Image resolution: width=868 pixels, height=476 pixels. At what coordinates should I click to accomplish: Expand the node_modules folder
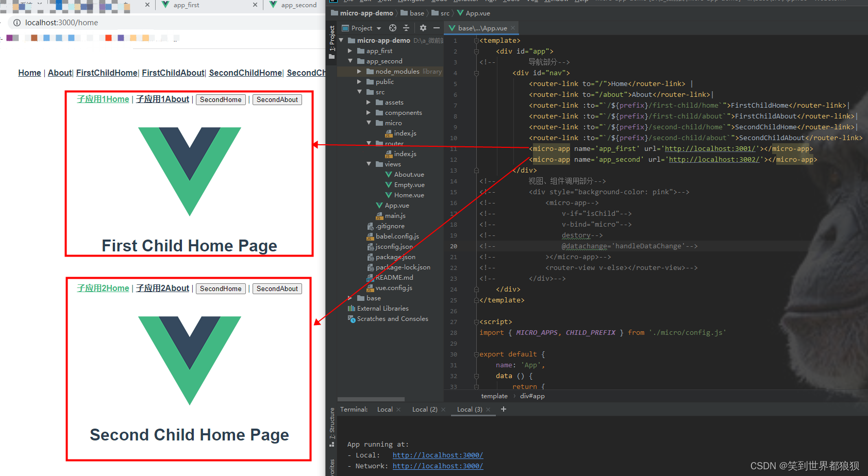pos(360,71)
